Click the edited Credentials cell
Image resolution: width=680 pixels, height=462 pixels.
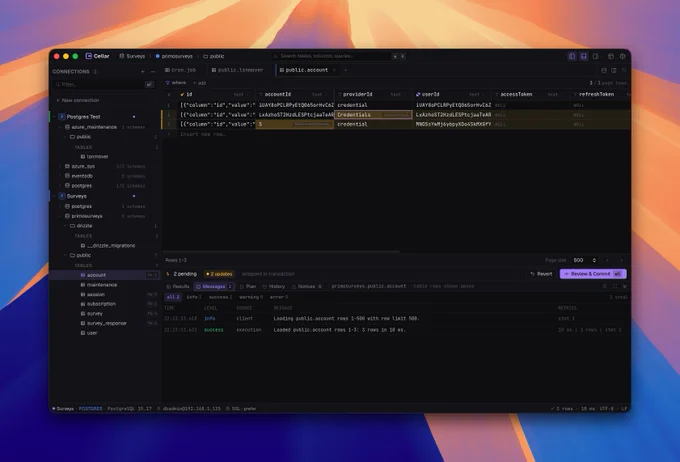373,115
